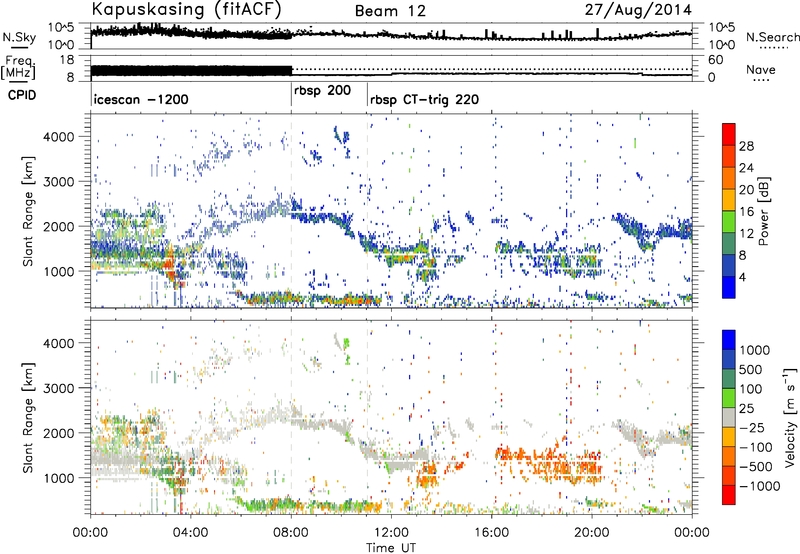Click the '28' Power colorbar tick label
800x554 pixels.
746,146
